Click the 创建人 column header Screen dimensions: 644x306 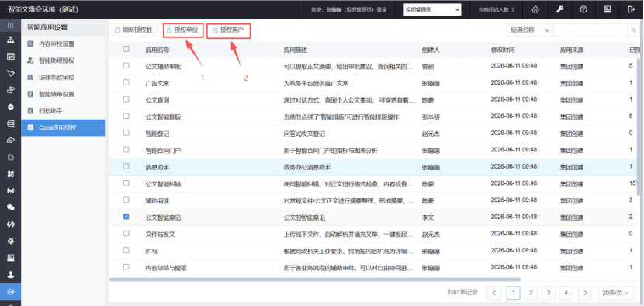click(431, 50)
